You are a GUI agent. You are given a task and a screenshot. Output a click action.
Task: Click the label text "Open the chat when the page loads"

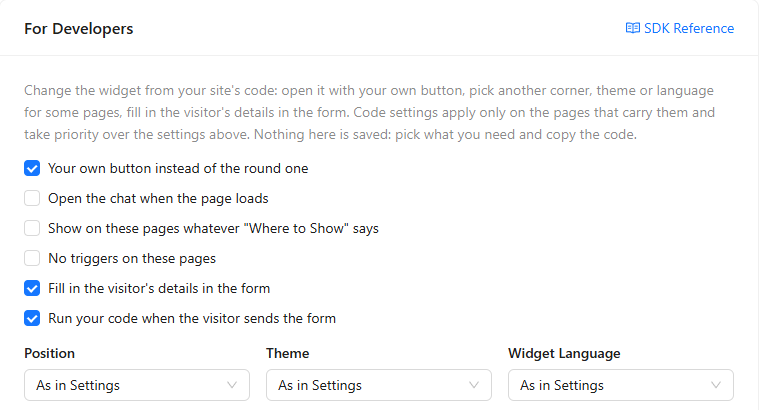pyautogui.click(x=158, y=198)
